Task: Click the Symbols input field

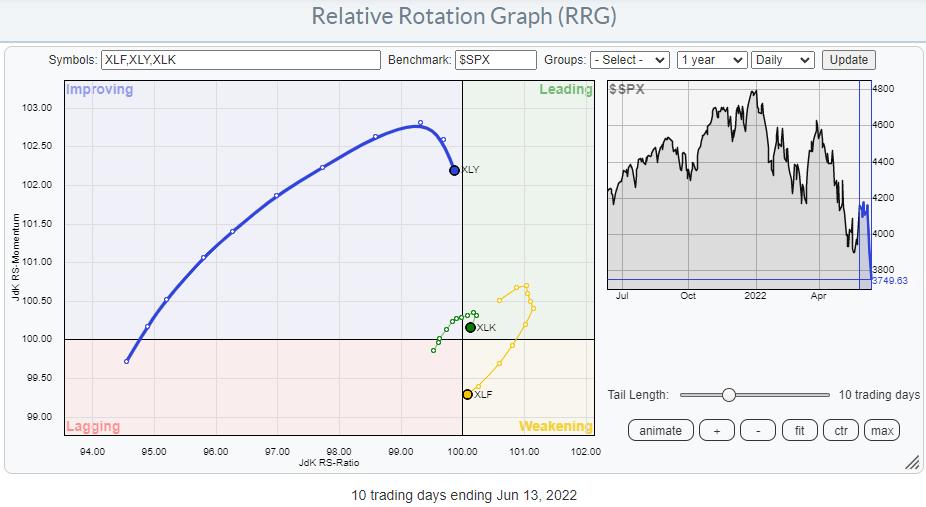Action: 240,60
